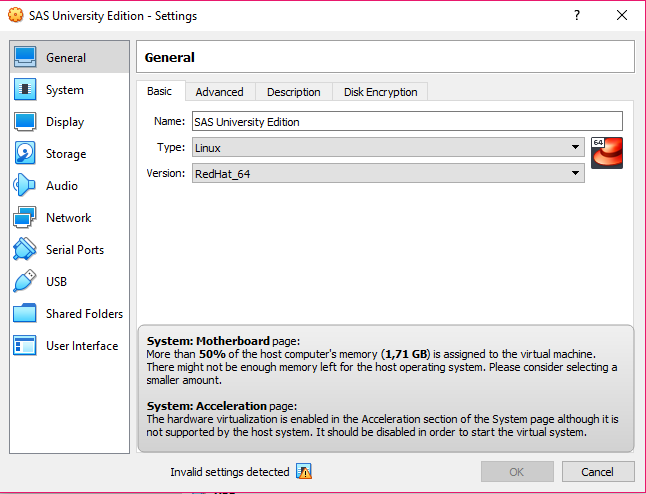This screenshot has height=494, width=646.
Task: Select the Storage settings label
Action: (66, 154)
